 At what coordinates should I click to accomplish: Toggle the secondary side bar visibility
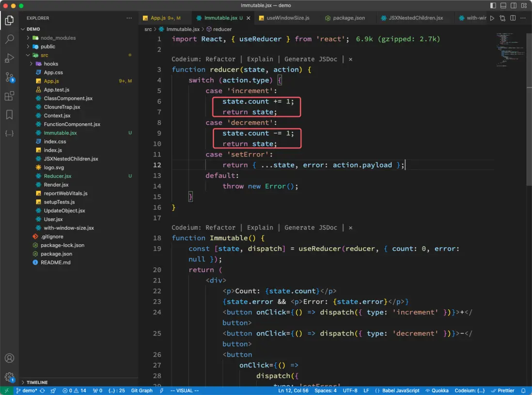513,5
